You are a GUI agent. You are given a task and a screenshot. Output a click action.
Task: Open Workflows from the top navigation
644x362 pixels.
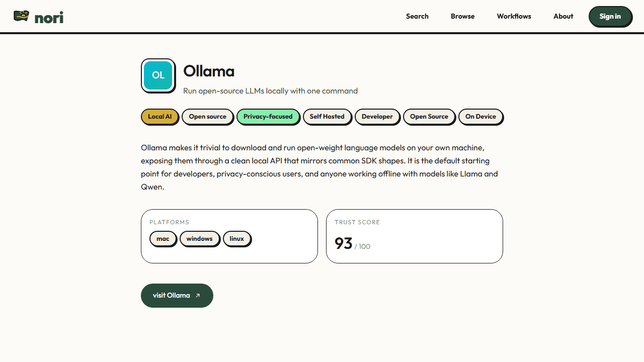coord(514,16)
